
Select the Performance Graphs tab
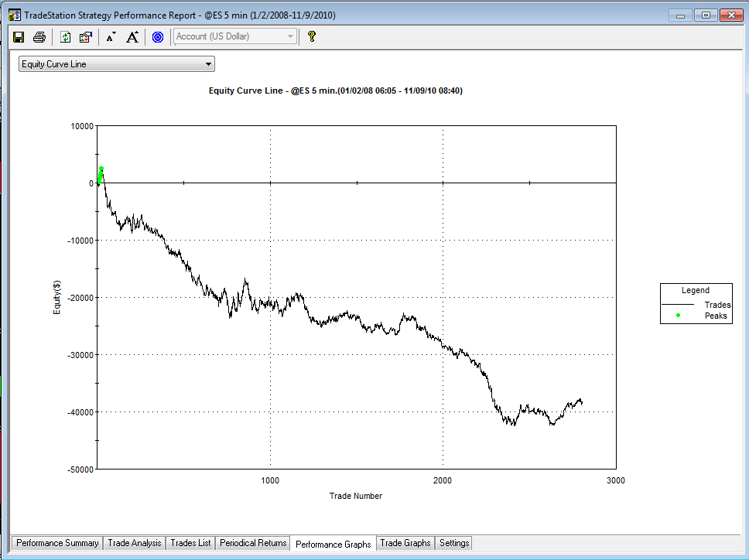pos(333,544)
